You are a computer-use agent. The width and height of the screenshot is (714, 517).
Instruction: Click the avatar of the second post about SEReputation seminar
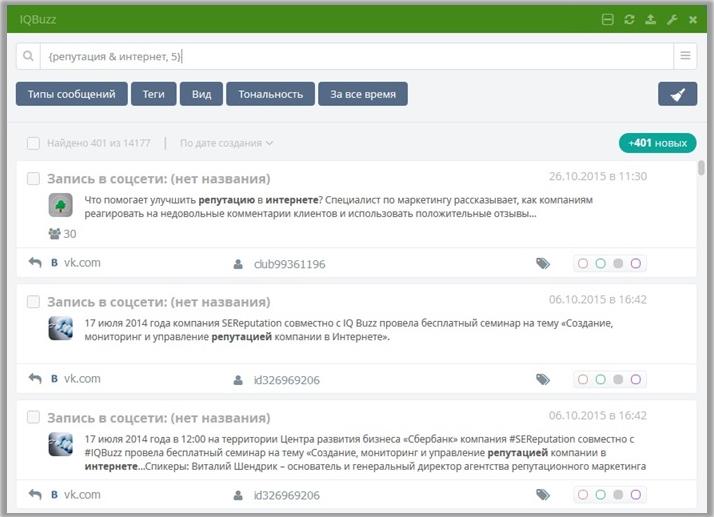pyautogui.click(x=61, y=328)
